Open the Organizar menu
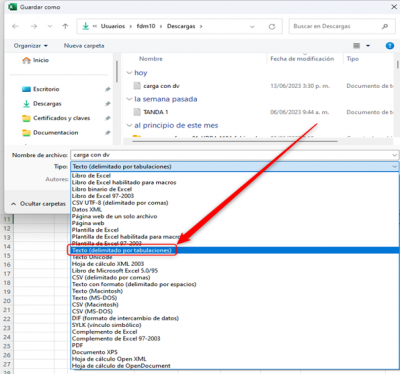 31,46
